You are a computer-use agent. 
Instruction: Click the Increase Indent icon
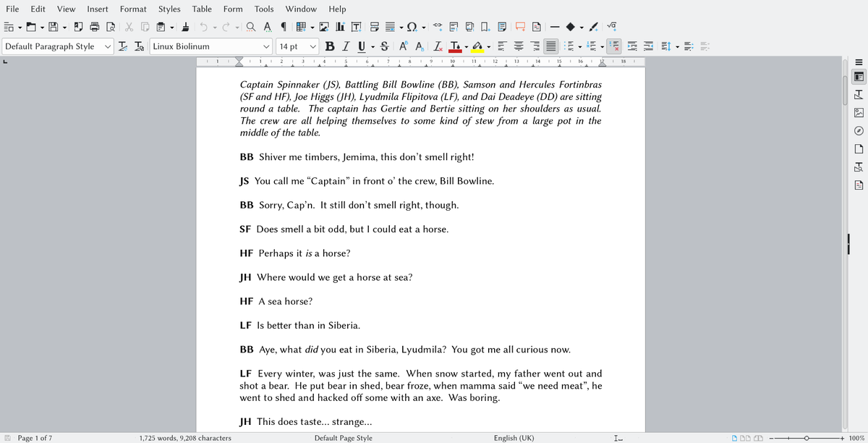[x=632, y=46]
